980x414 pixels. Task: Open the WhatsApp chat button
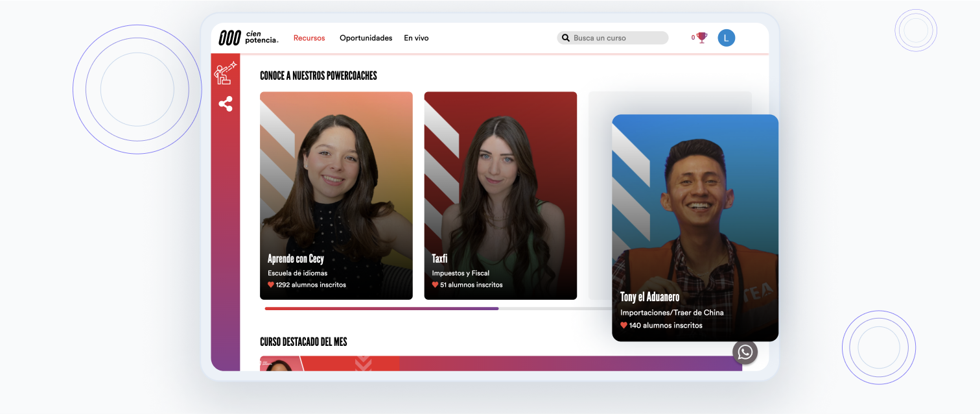(x=745, y=352)
